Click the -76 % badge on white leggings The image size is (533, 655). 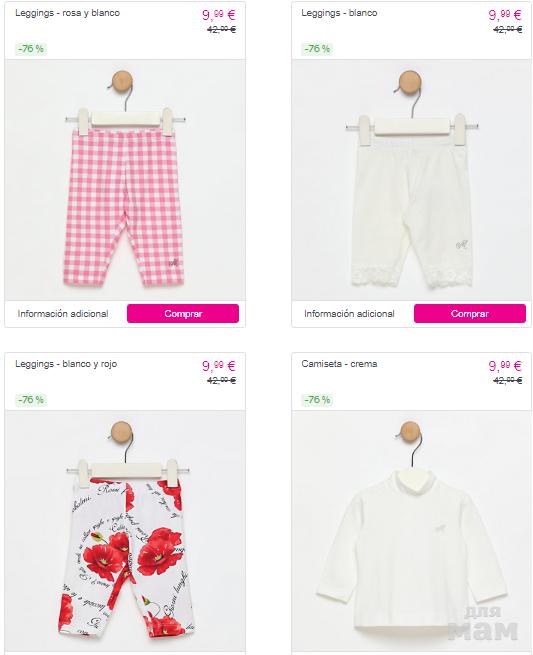point(317,49)
